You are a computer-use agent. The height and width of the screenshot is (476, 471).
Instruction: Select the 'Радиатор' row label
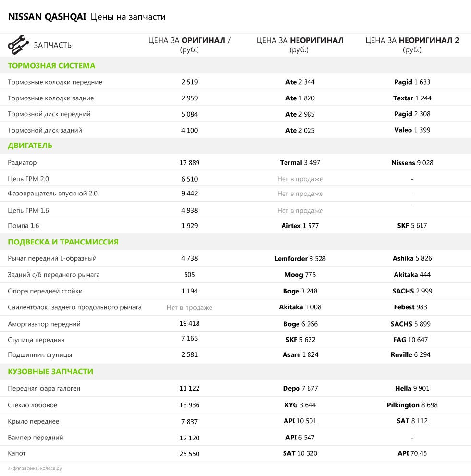22,163
